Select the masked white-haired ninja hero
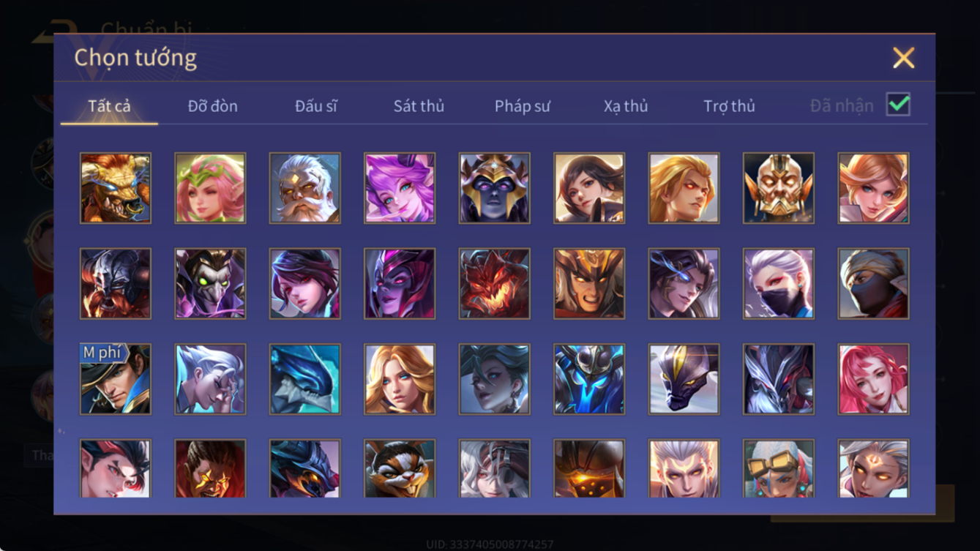Image resolution: width=980 pixels, height=551 pixels. (779, 284)
